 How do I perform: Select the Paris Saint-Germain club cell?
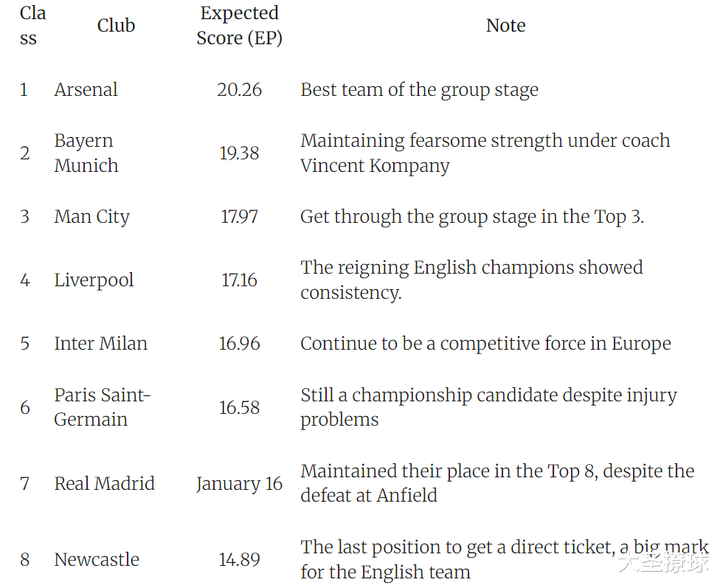(x=101, y=407)
